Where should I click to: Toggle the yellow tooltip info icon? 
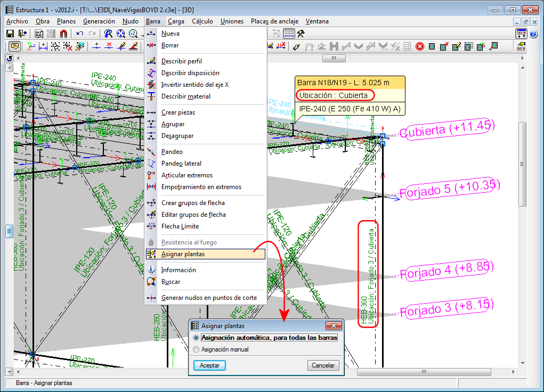point(14,47)
